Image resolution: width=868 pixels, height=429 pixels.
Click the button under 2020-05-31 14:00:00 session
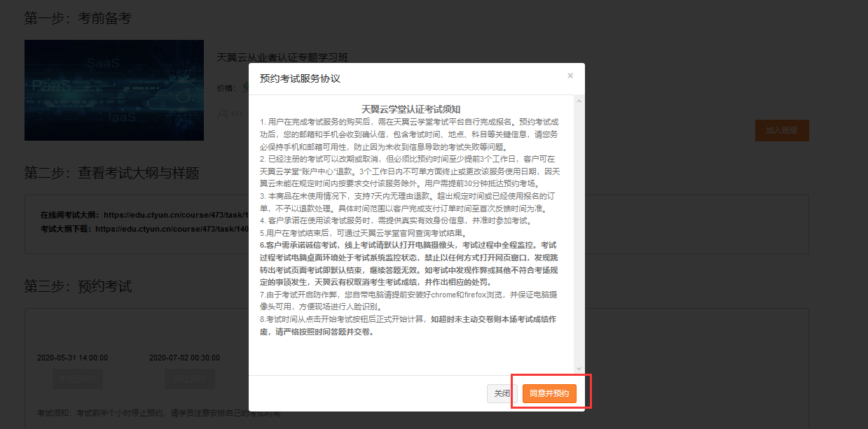77,379
